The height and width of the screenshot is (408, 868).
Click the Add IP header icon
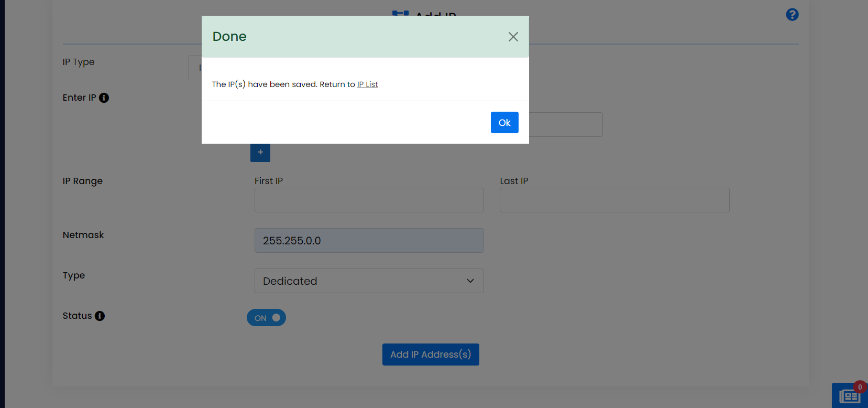point(400,13)
